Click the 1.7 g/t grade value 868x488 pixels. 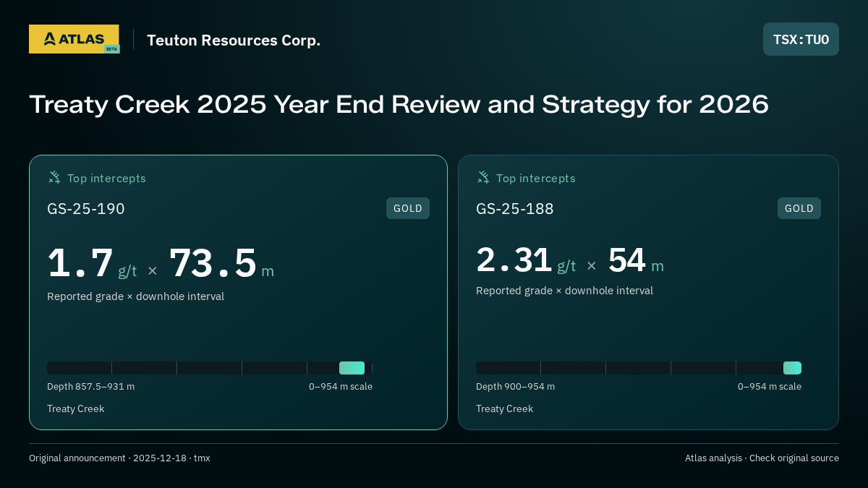[92, 264]
